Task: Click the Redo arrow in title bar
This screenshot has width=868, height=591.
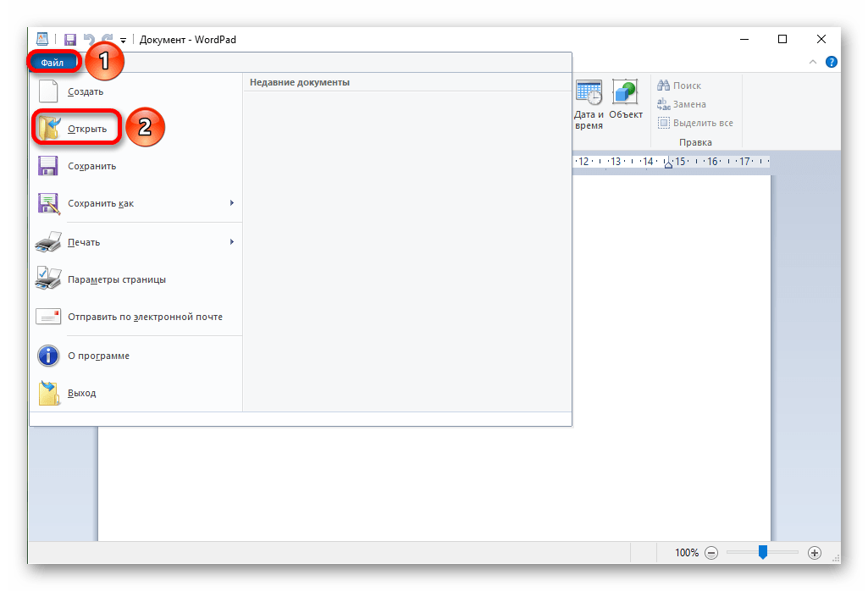Action: (x=108, y=39)
